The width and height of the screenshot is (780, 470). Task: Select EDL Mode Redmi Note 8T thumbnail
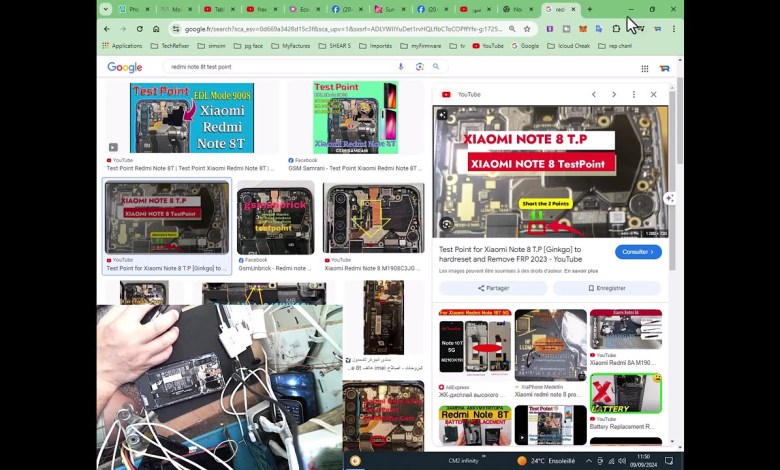pos(191,118)
